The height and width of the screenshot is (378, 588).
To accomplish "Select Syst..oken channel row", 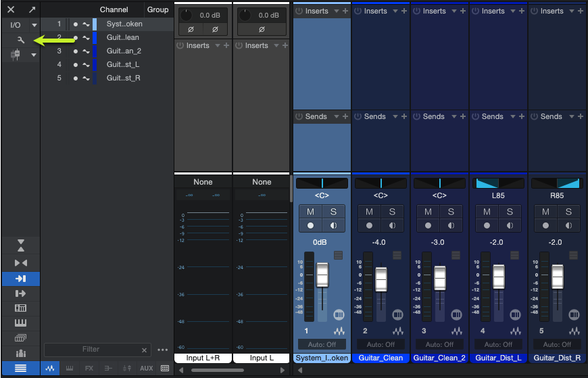I will tap(107, 24).
